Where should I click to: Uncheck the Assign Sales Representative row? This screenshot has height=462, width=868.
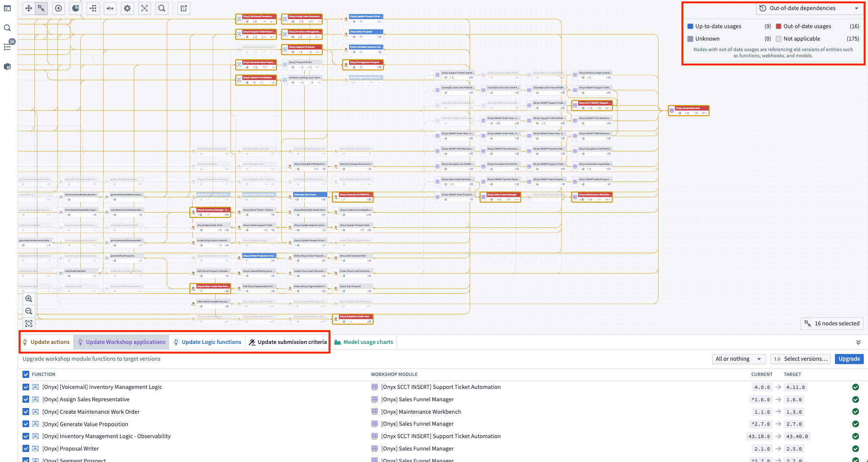[25, 399]
